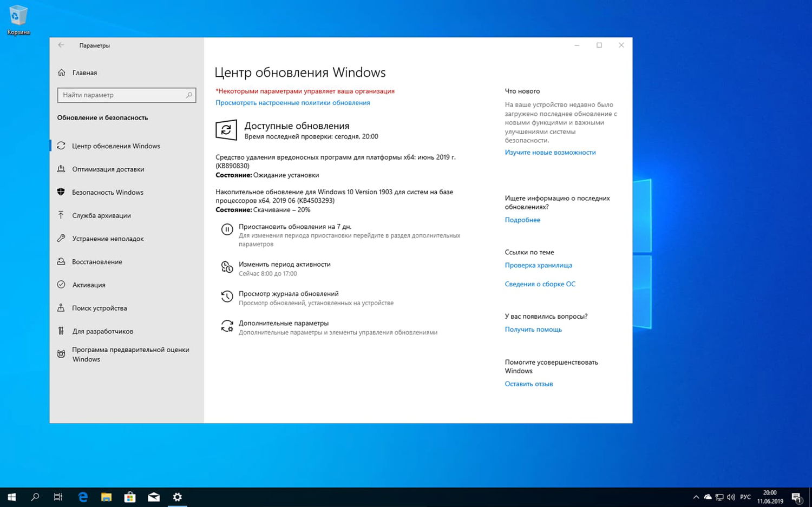The height and width of the screenshot is (507, 812).
Task: Open Для разработчиков settings
Action: pyautogui.click(x=103, y=331)
